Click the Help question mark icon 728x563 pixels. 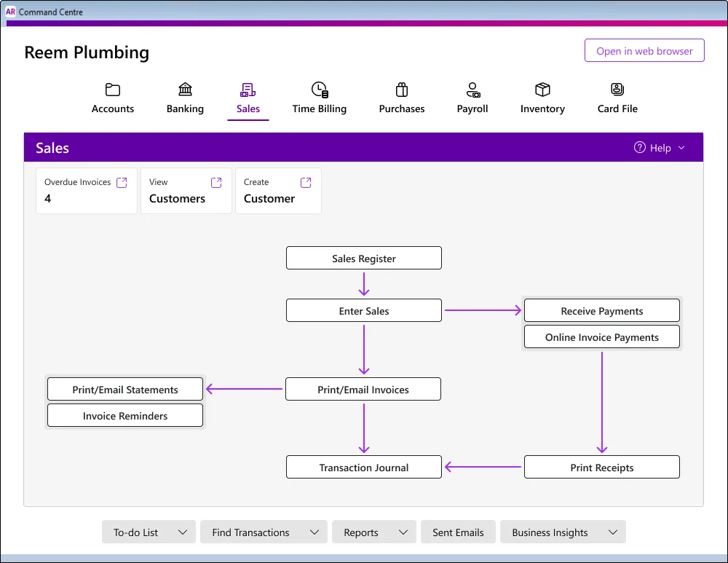640,147
